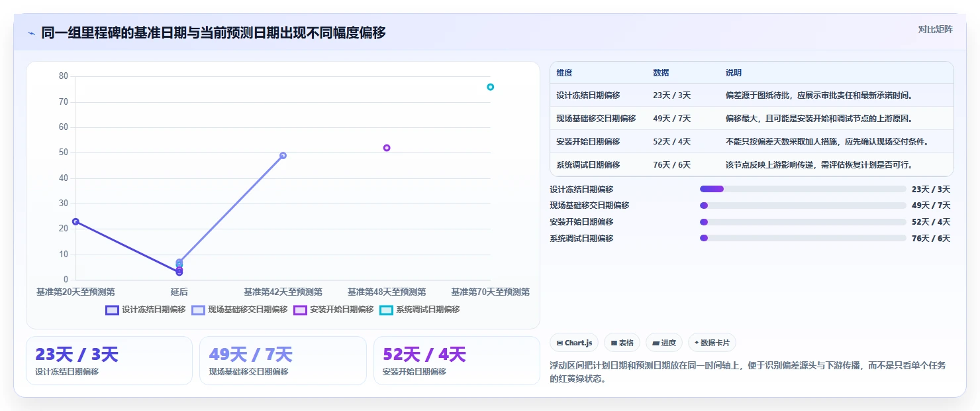Click the 维度 table column header
This screenshot has width=980, height=411.
pyautogui.click(x=598, y=73)
